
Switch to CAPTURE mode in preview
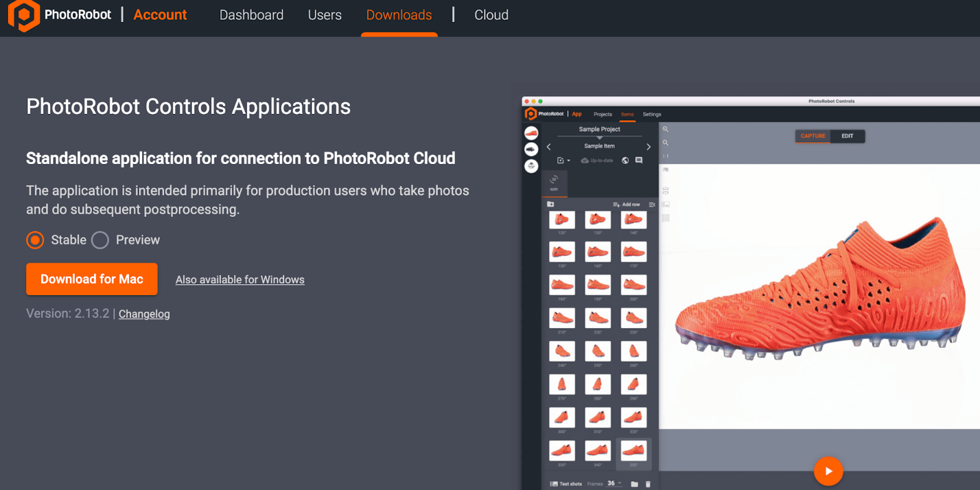(x=813, y=136)
